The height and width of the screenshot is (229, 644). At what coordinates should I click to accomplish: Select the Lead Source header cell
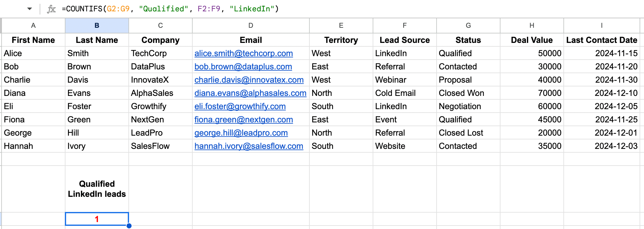point(404,40)
